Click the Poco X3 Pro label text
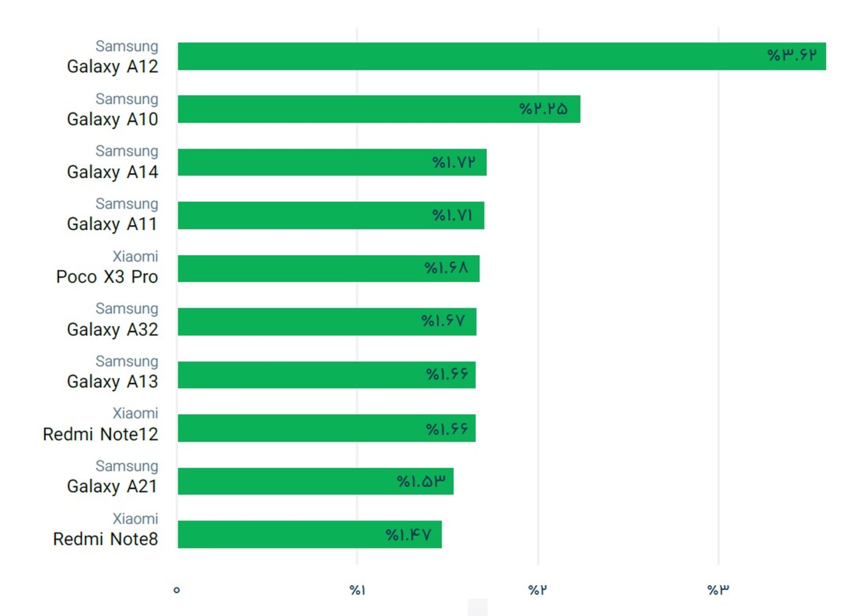The height and width of the screenshot is (616, 860). [x=107, y=276]
